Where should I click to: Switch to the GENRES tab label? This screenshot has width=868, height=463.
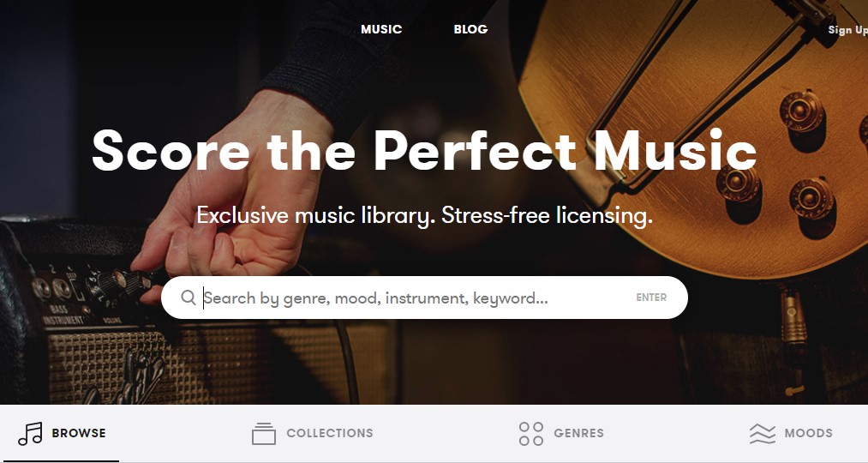[578, 433]
